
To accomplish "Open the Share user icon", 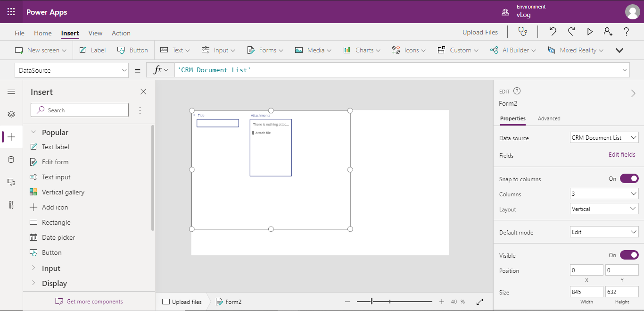I will [608, 32].
